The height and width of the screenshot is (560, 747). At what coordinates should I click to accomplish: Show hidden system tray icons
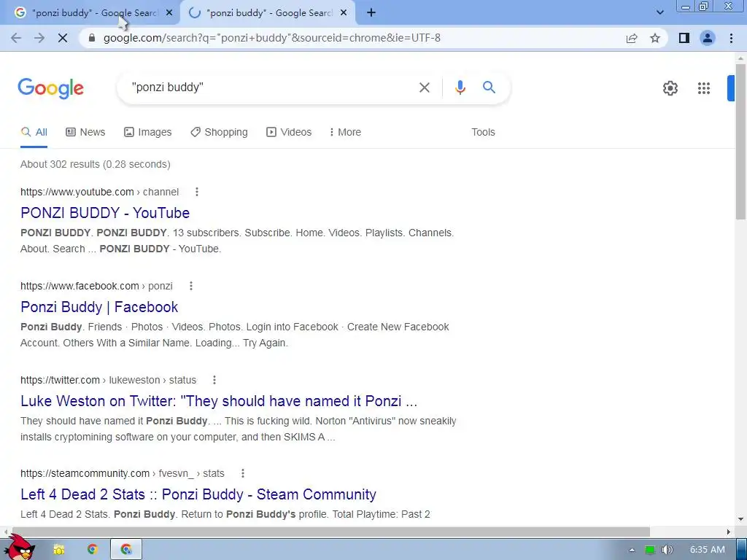click(x=632, y=550)
